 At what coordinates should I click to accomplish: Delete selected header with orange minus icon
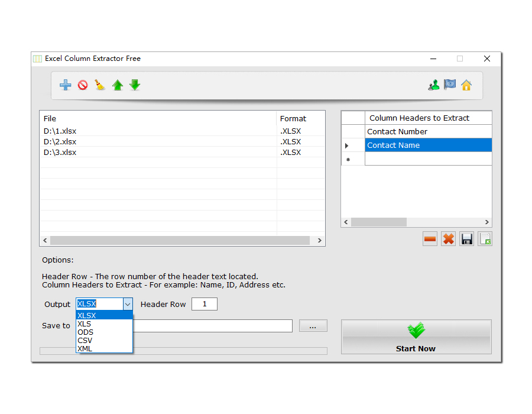430,239
